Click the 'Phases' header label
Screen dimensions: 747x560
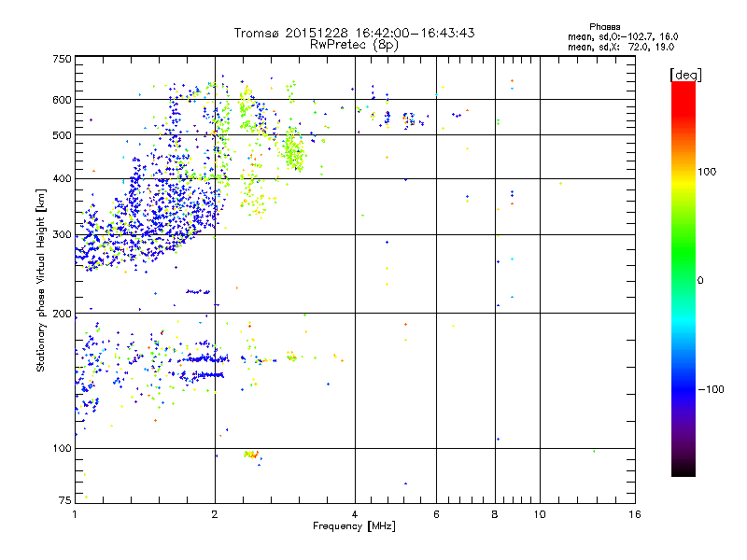tap(604, 27)
